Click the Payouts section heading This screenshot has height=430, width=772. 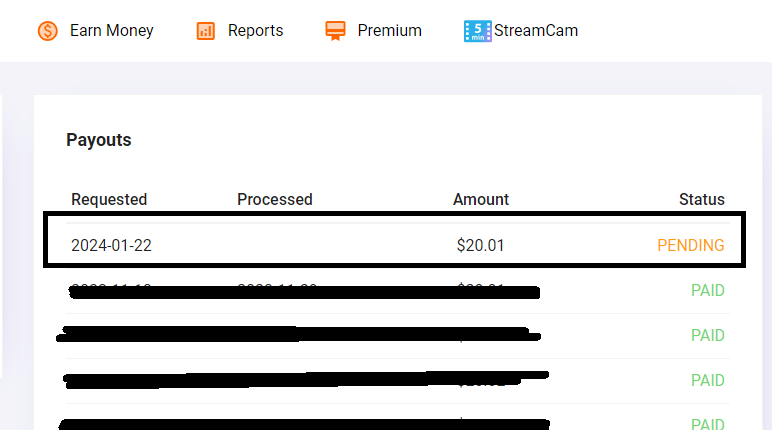click(99, 140)
